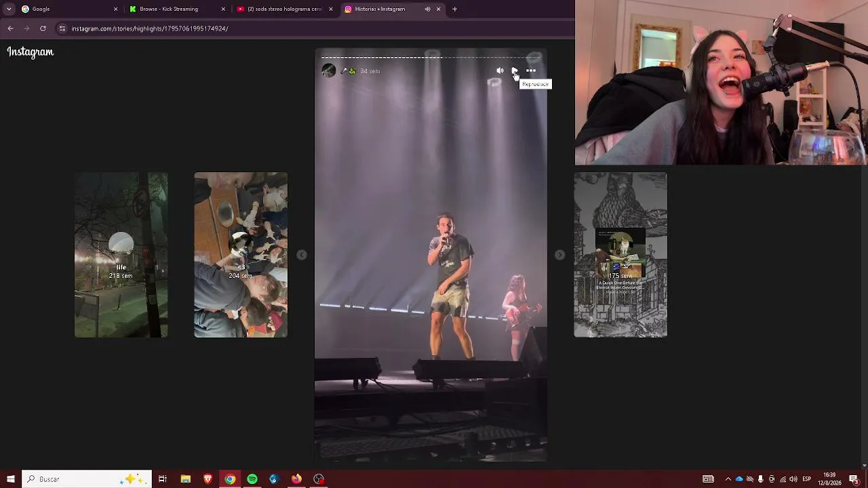Open the Wi-Fi network tray icon

point(783,479)
